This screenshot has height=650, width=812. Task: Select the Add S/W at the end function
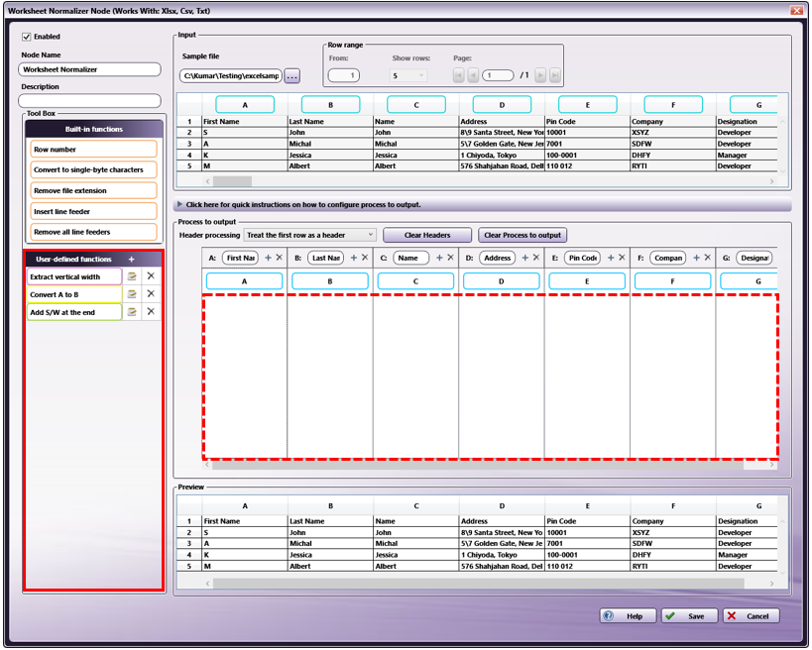tap(74, 312)
